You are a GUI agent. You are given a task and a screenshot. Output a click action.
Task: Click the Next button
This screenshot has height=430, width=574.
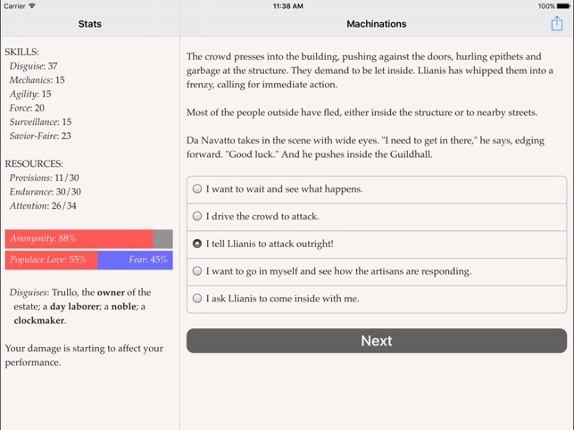coord(377,341)
